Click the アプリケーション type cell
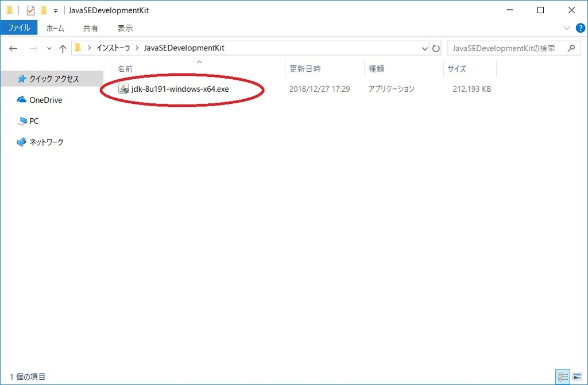Screen dimensions: 588x385 point(391,89)
